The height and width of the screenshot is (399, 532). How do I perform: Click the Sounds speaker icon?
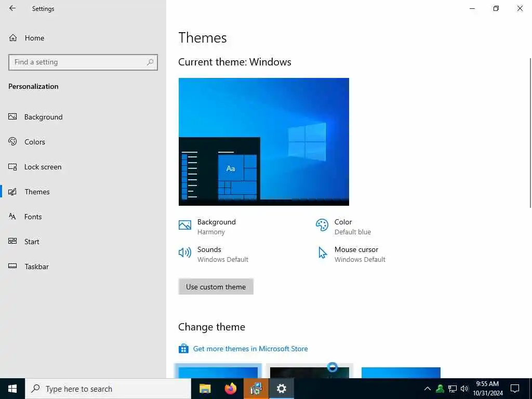pyautogui.click(x=185, y=252)
